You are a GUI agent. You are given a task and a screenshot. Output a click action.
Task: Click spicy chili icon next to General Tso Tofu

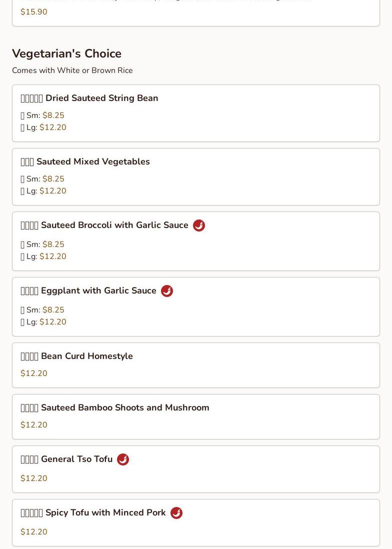pyautogui.click(x=123, y=459)
